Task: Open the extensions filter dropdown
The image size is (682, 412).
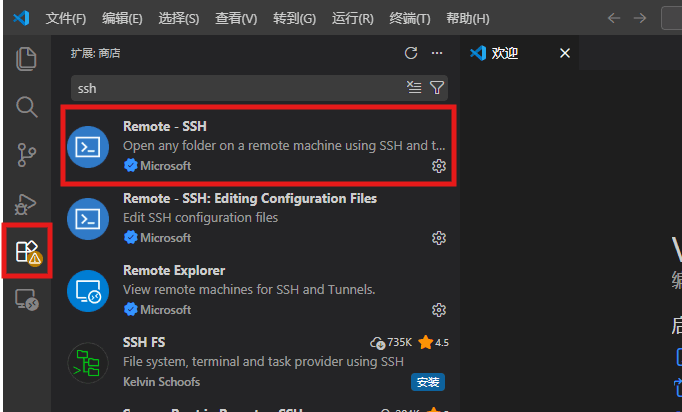Action: click(x=437, y=88)
